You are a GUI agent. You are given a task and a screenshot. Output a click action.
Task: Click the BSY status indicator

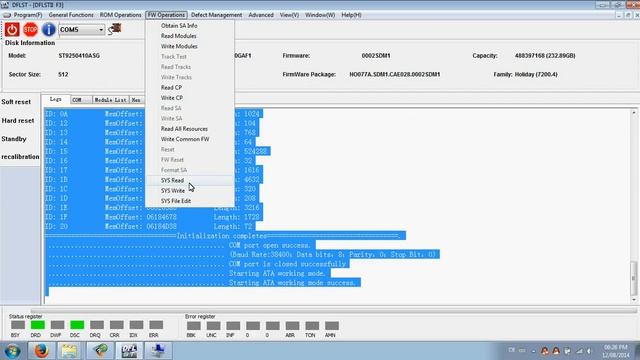pos(18,325)
